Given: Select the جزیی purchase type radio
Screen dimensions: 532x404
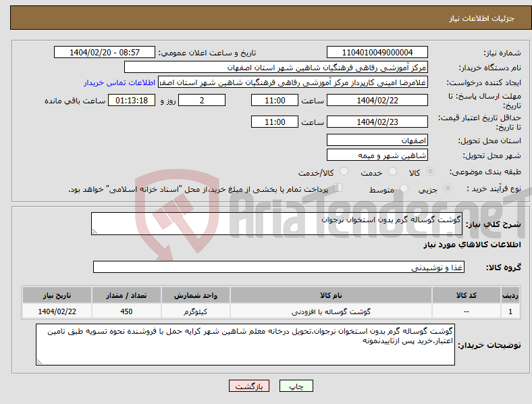Looking at the screenshot, I should coord(448,188).
